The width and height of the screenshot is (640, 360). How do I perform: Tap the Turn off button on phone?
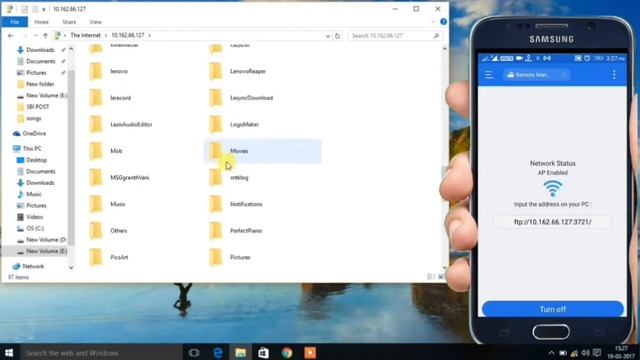click(x=553, y=309)
